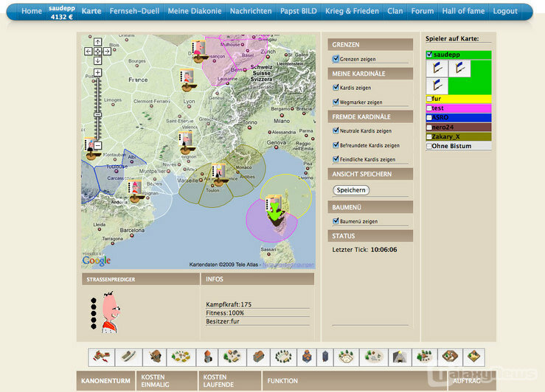Open the Home menu item
Viewport: 545px width, 392px height.
[x=32, y=11]
